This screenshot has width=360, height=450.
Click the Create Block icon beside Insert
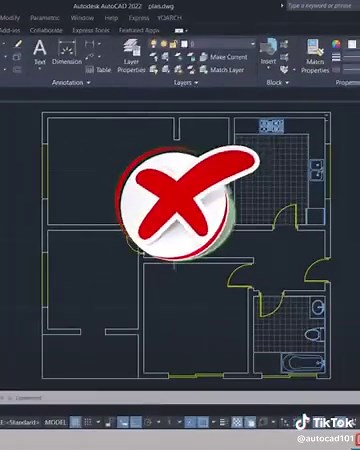coord(284,44)
